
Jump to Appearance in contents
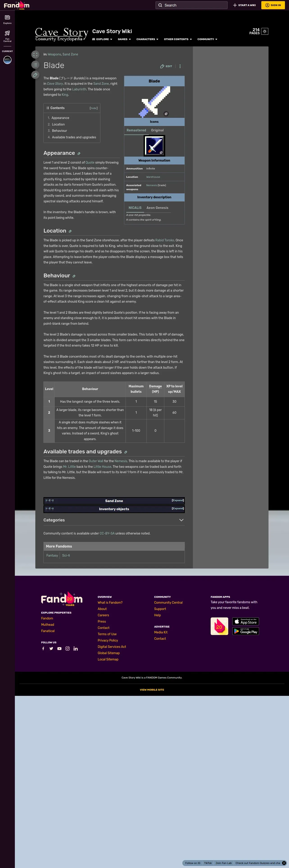point(60,118)
